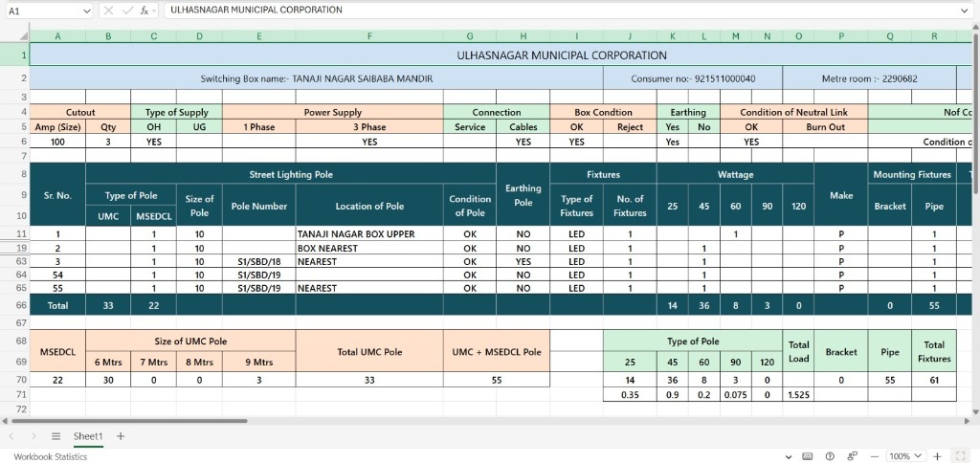Viewport: 980px width, 463px height.
Task: Go to next sheet arrow
Action: coord(33,436)
